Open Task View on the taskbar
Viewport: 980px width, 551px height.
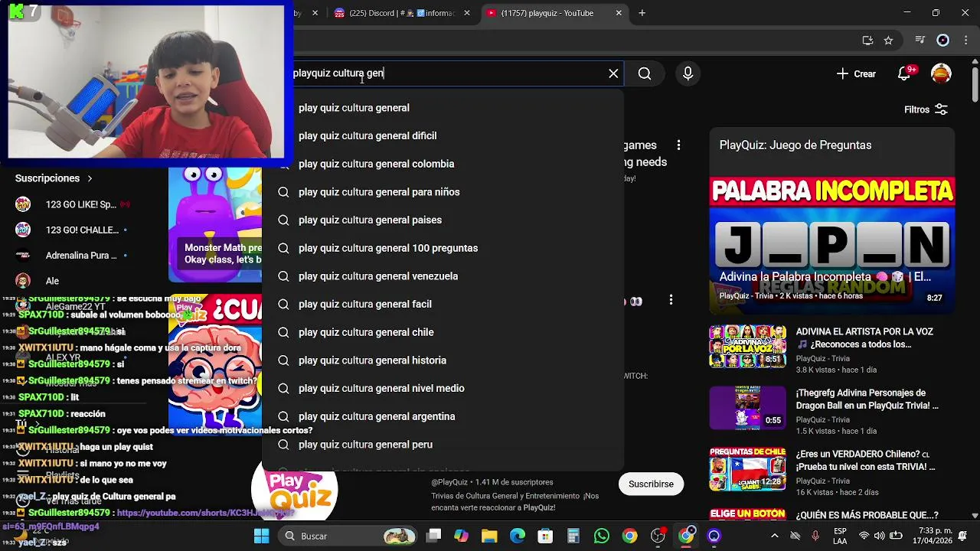pyautogui.click(x=434, y=536)
